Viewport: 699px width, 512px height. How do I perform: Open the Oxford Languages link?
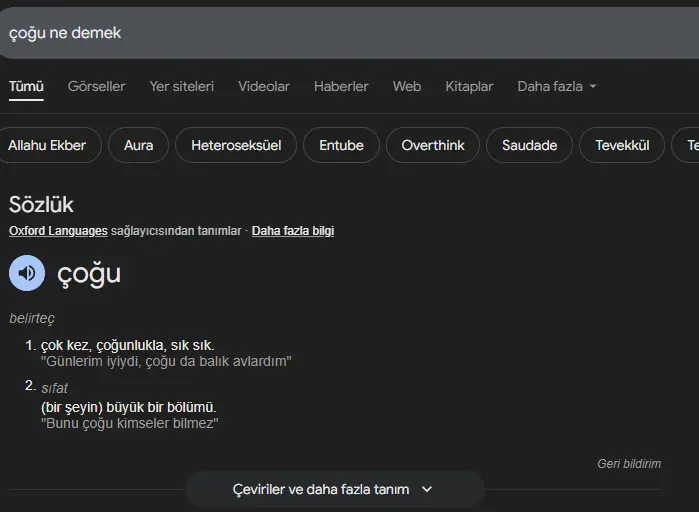(x=58, y=231)
